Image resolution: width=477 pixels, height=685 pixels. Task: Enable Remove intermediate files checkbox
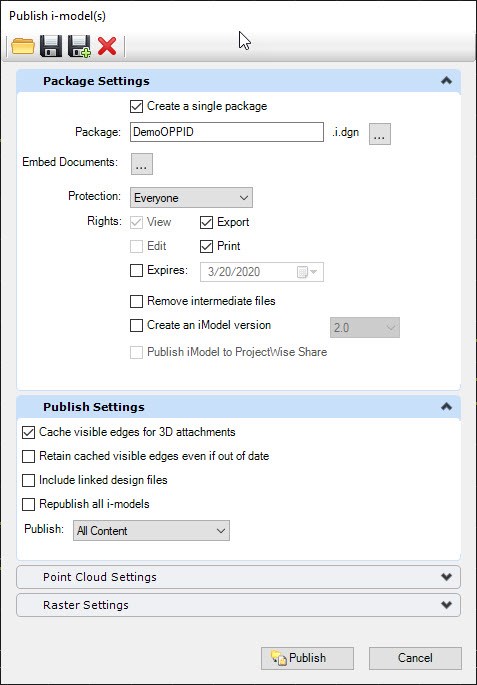click(x=136, y=301)
